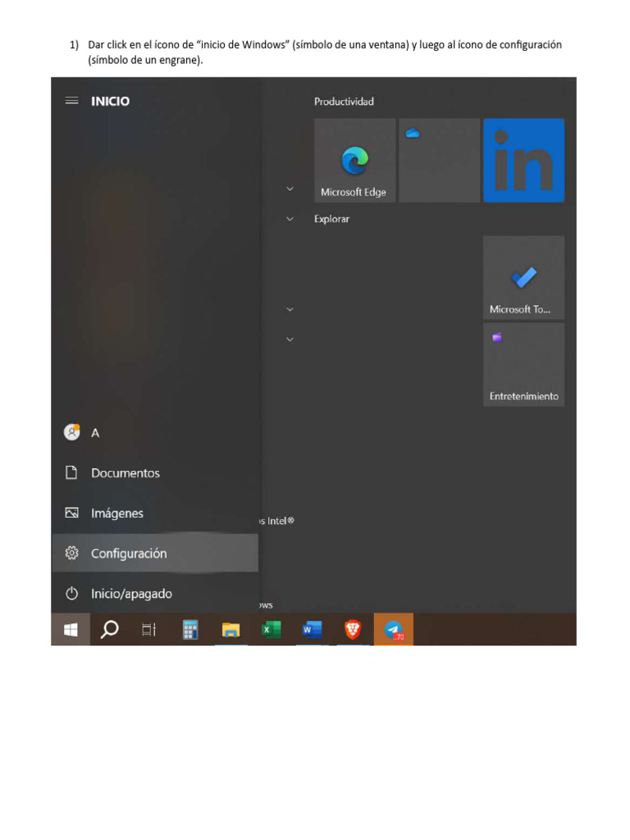This screenshot has height=840, width=630.
Task: Open the Entretenimiento folder tile
Action: [x=524, y=364]
